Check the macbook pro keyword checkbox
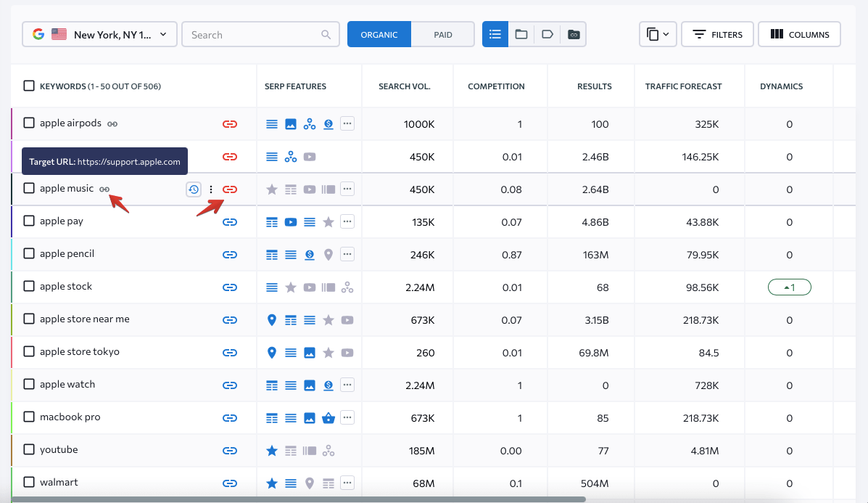868x503 pixels. coord(29,417)
